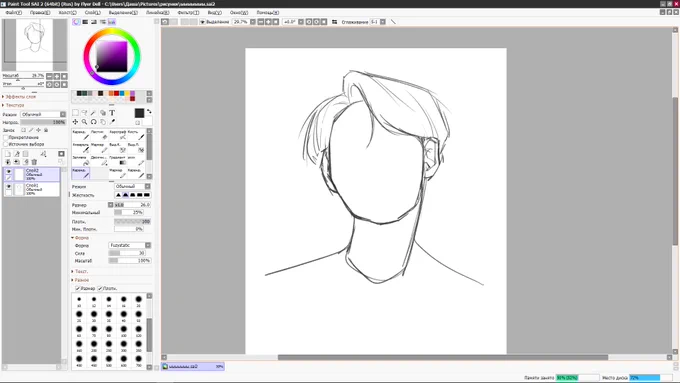The height and width of the screenshot is (383, 680).
Task: Create a new layer in layers panel
Action: point(8,154)
